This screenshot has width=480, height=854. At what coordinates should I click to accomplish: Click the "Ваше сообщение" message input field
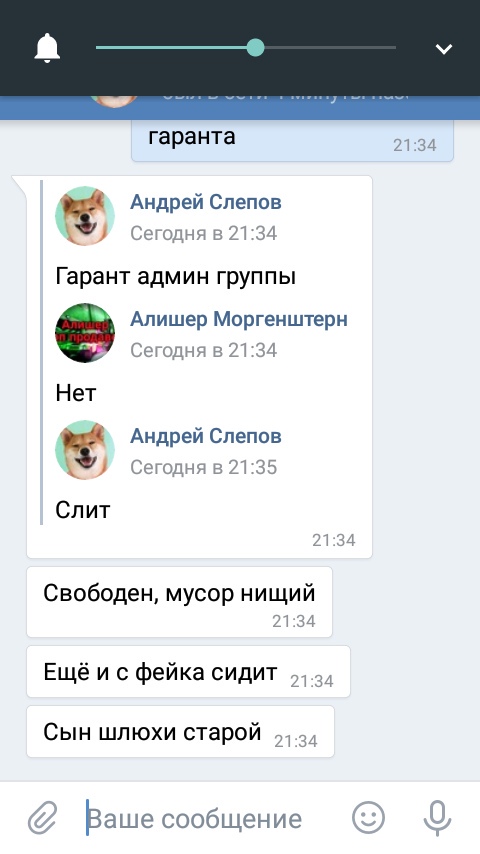pyautogui.click(x=212, y=818)
